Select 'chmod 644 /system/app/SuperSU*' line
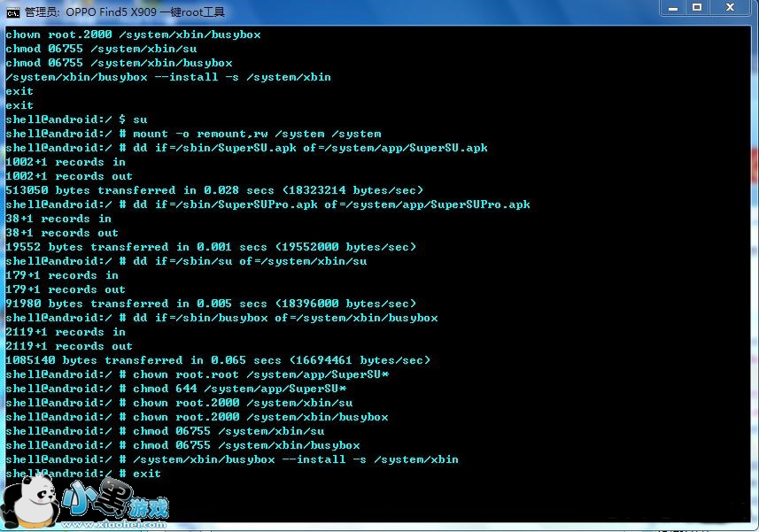The height and width of the screenshot is (532, 759). click(x=176, y=389)
